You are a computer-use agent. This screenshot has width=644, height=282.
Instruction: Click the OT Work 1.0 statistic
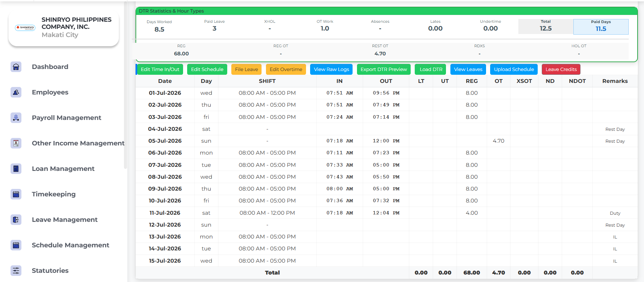pos(325,26)
